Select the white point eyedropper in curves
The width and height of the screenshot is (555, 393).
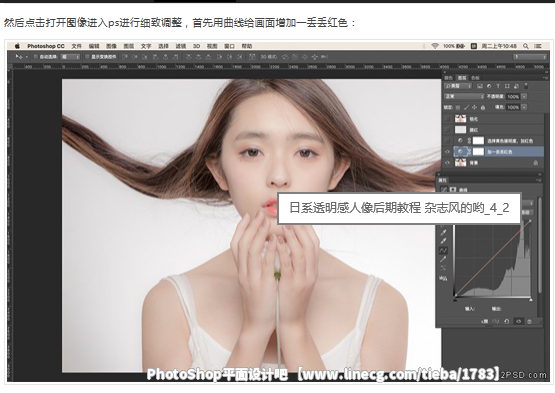point(444,241)
